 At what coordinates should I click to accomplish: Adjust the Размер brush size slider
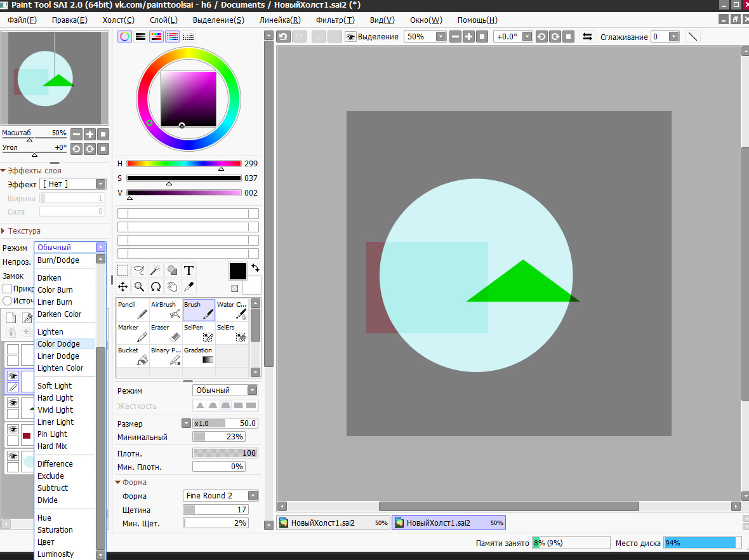[225, 423]
